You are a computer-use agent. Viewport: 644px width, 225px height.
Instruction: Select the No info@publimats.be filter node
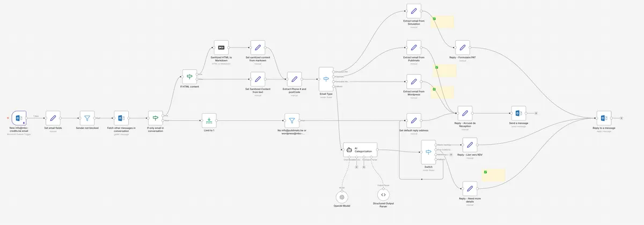(291, 121)
